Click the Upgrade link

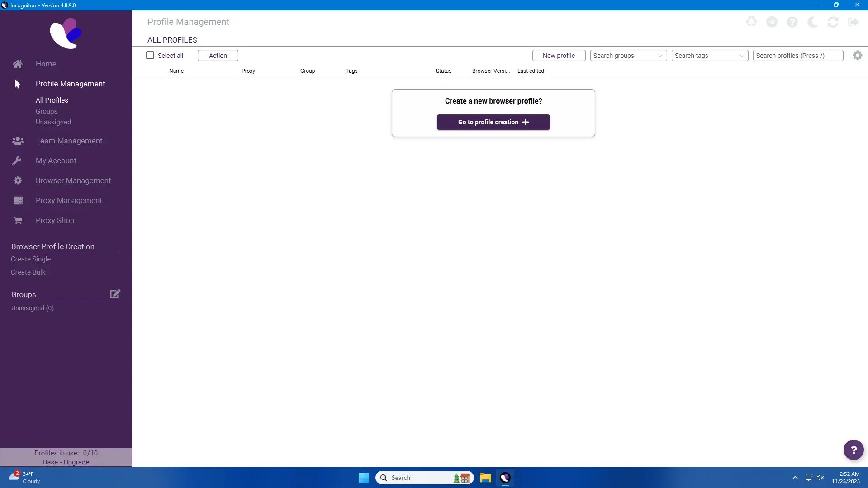[x=76, y=462]
